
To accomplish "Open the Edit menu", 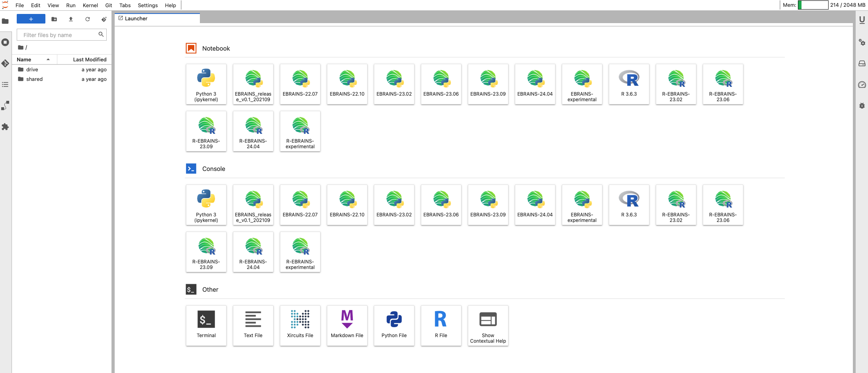I will click(35, 5).
